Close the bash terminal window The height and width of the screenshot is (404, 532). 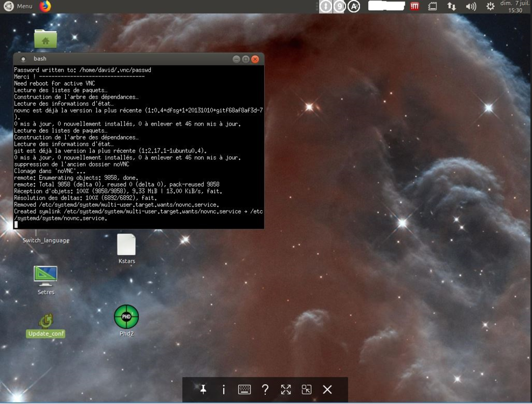[x=255, y=59]
